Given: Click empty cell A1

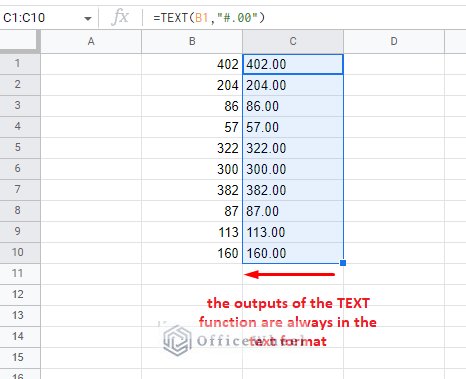Looking at the screenshot, I should [x=91, y=64].
